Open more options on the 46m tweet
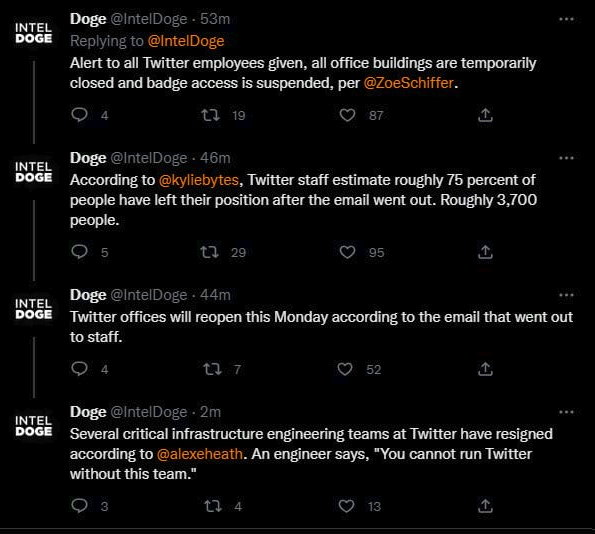The width and height of the screenshot is (595, 534). point(566,158)
